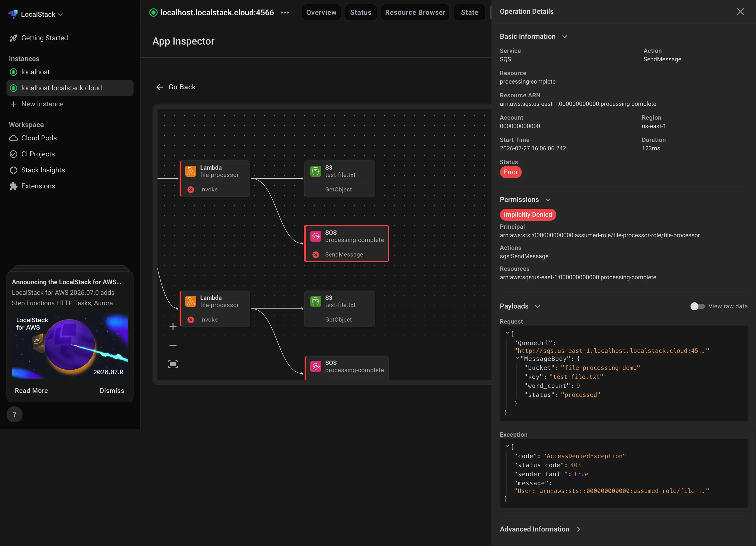Click the upper Lambda orange service icon
This screenshot has height=546, width=756.
[191, 171]
